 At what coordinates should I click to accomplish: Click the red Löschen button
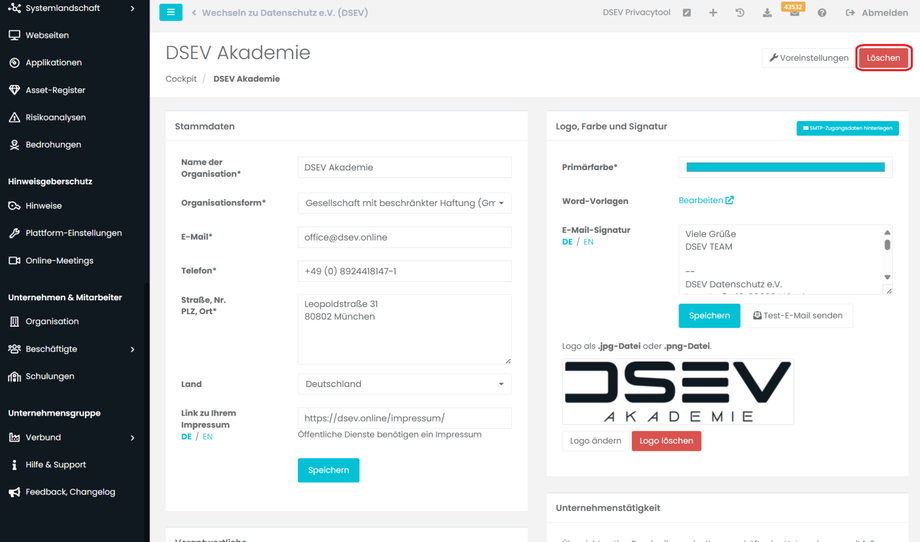[883, 58]
